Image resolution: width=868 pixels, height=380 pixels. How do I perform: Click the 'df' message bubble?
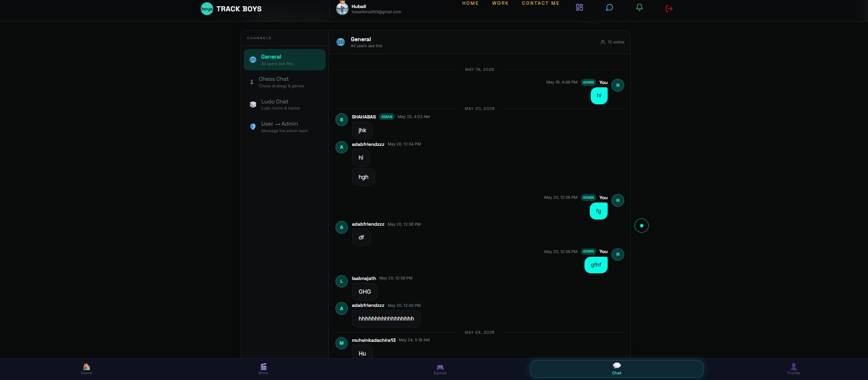[361, 237]
